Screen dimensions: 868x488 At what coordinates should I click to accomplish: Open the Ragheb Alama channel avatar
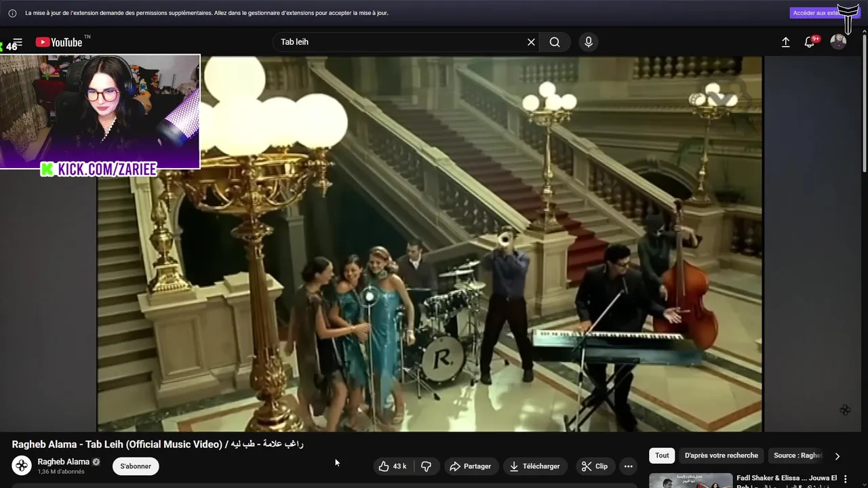click(x=22, y=466)
